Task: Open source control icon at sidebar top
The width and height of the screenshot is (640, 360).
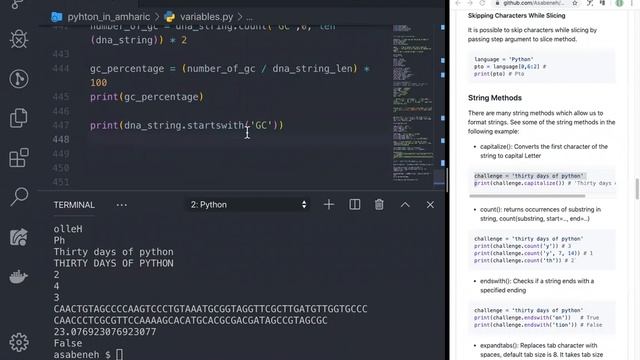Action: (x=17, y=4)
